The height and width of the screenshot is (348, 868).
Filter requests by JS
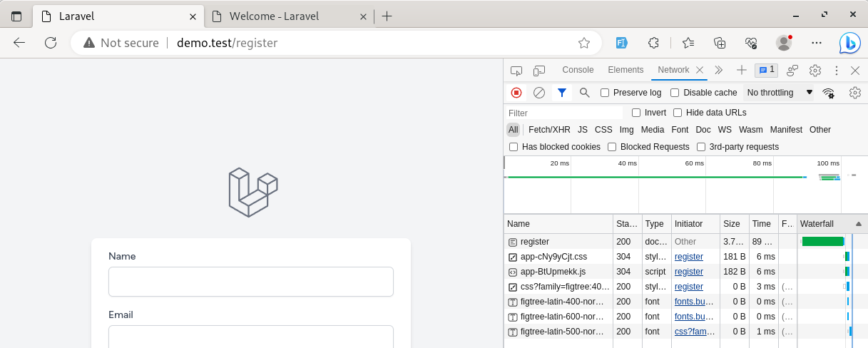click(x=583, y=130)
